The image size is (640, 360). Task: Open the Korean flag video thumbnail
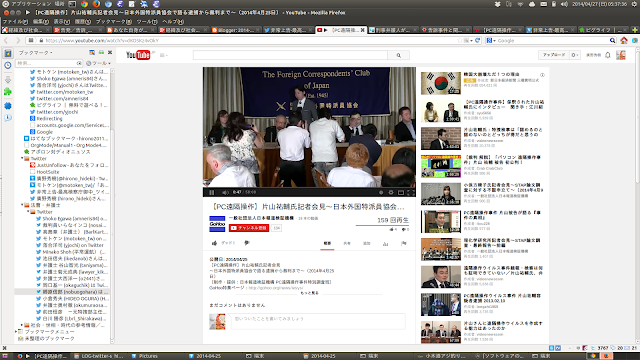(x=441, y=83)
